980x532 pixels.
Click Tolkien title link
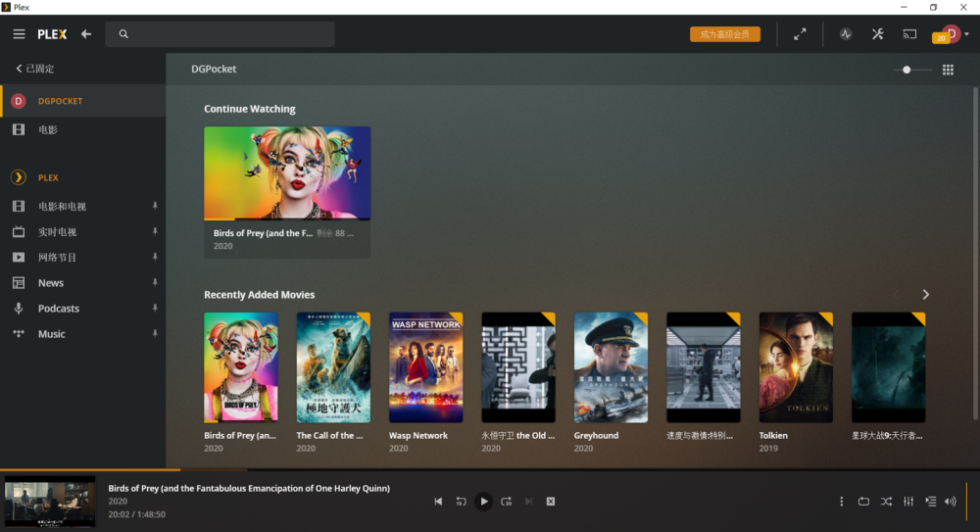coord(773,436)
